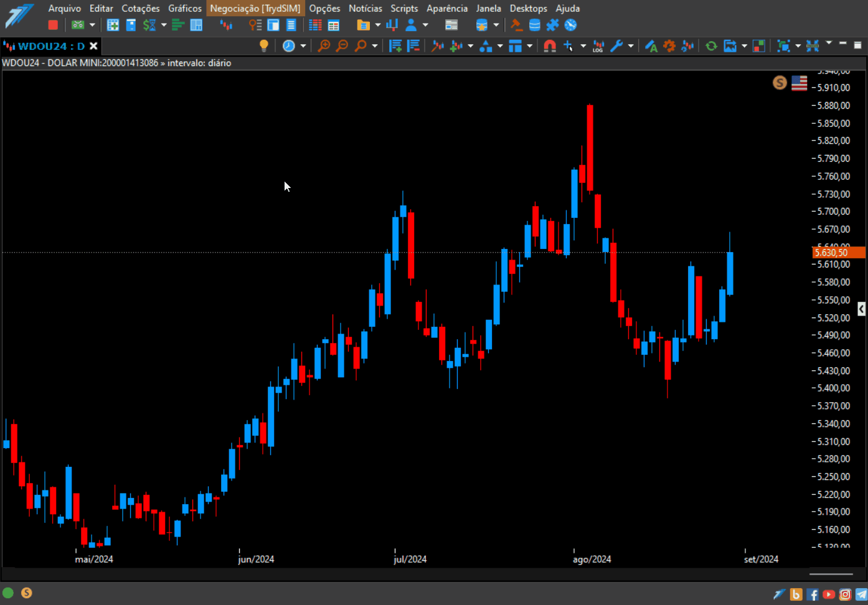Close the WDOU24 : D tab

coord(93,46)
